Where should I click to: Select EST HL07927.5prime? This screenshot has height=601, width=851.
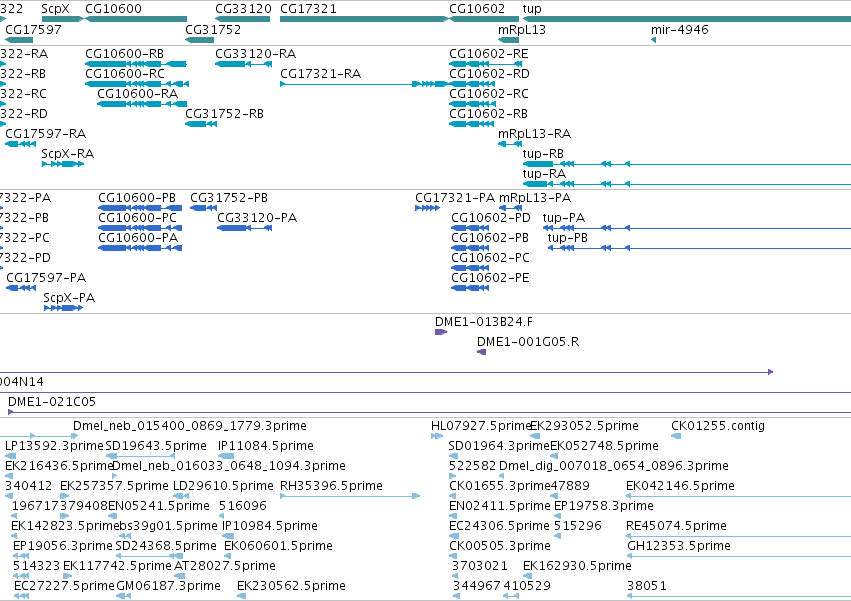(x=480, y=426)
